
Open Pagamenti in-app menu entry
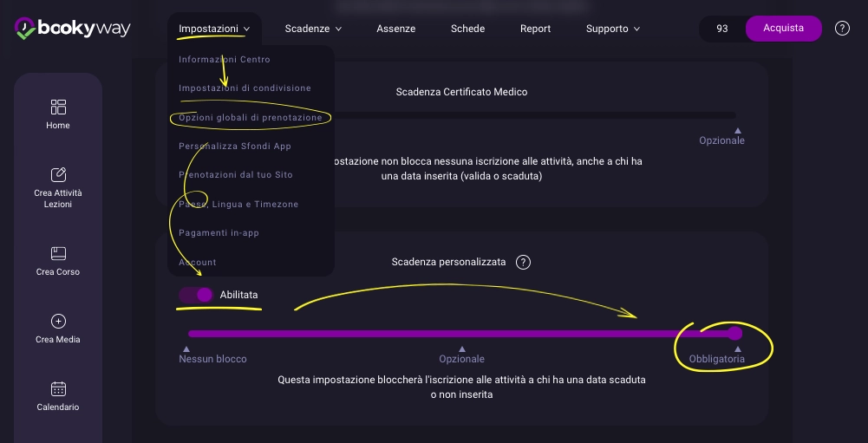[219, 232]
